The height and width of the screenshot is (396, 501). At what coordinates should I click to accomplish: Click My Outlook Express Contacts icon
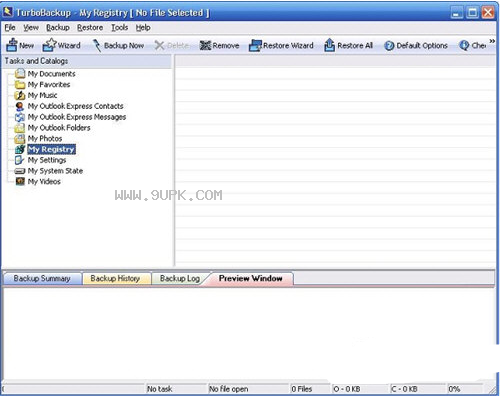coord(20,106)
